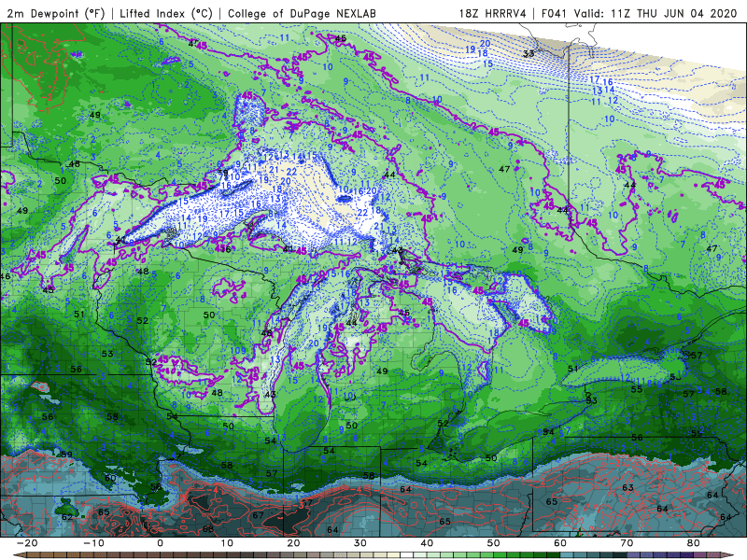
Task: Click the "62" dewpoint reading on the map
Action: click(67, 517)
